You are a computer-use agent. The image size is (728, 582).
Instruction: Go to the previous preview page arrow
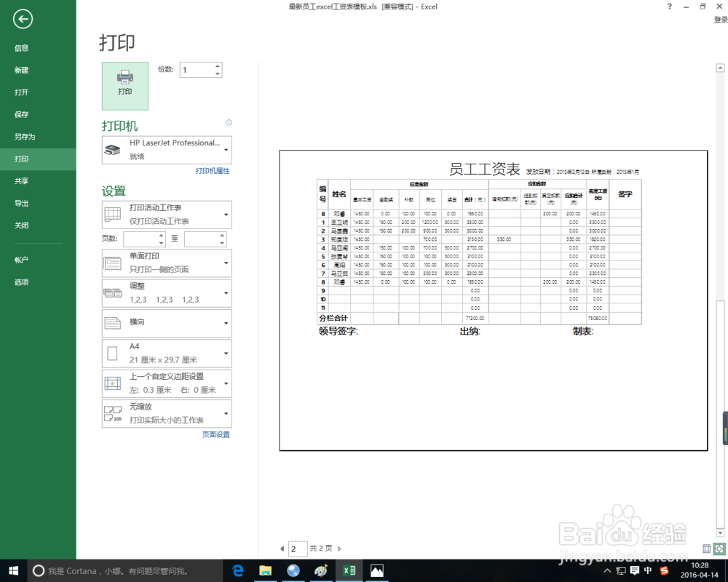(x=282, y=549)
